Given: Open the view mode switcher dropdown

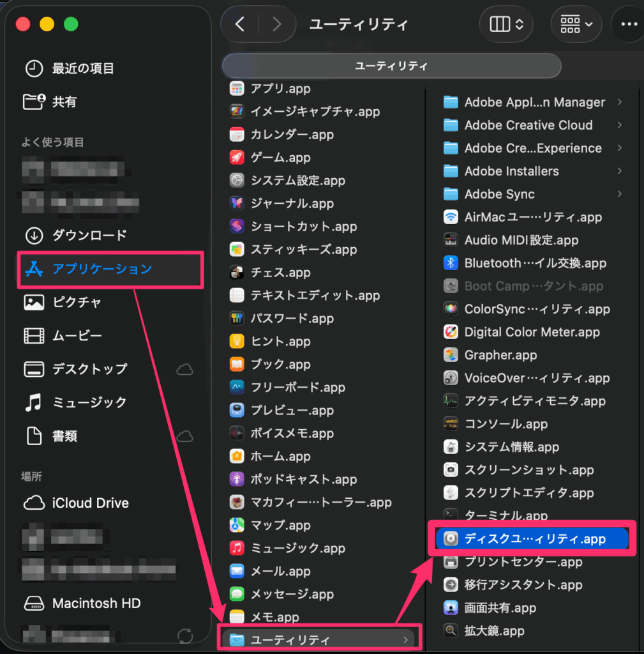Looking at the screenshot, I should (507, 24).
